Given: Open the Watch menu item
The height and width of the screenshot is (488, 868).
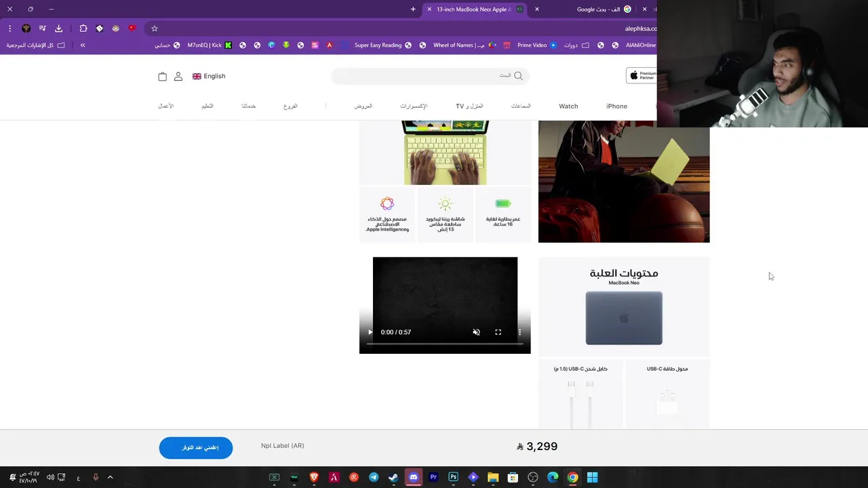Looking at the screenshot, I should (568, 106).
